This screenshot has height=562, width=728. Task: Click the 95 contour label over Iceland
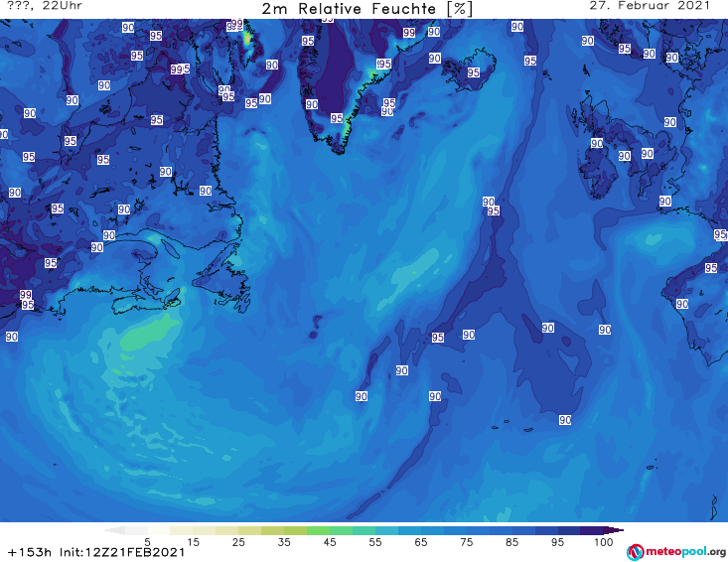[473, 72]
